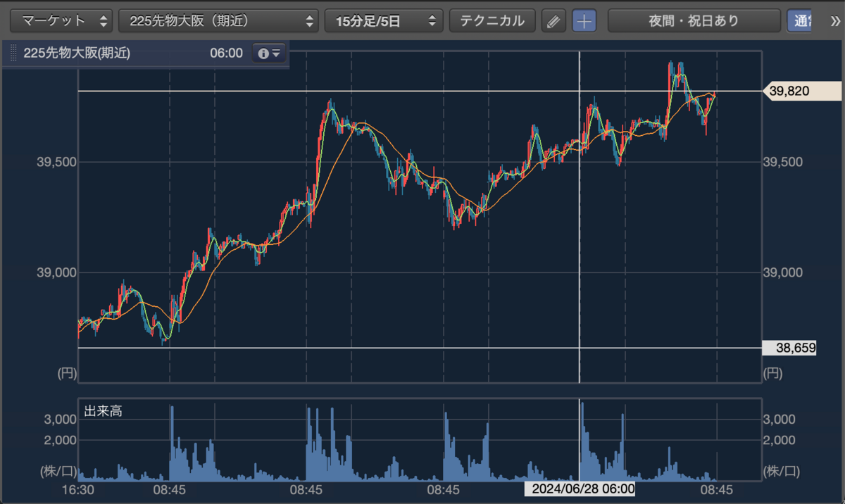The image size is (845, 504).
Task: Click the 夜間・祝日あり button
Action: pos(694,20)
